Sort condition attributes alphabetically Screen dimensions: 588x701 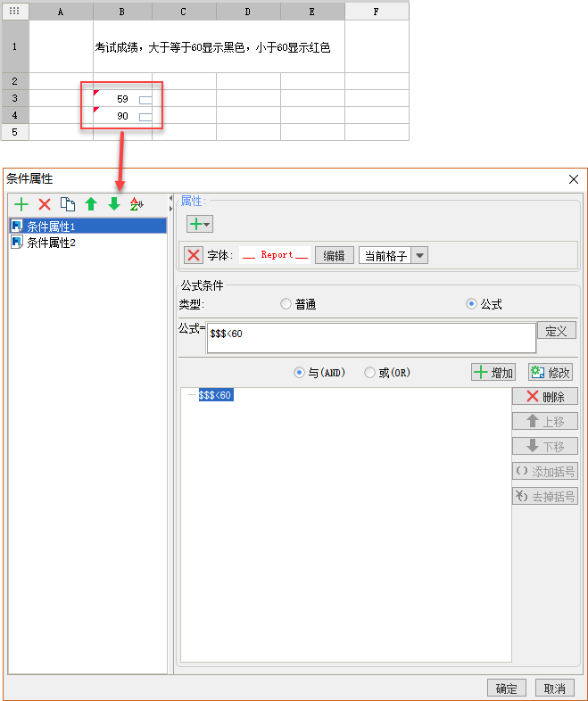coord(137,204)
